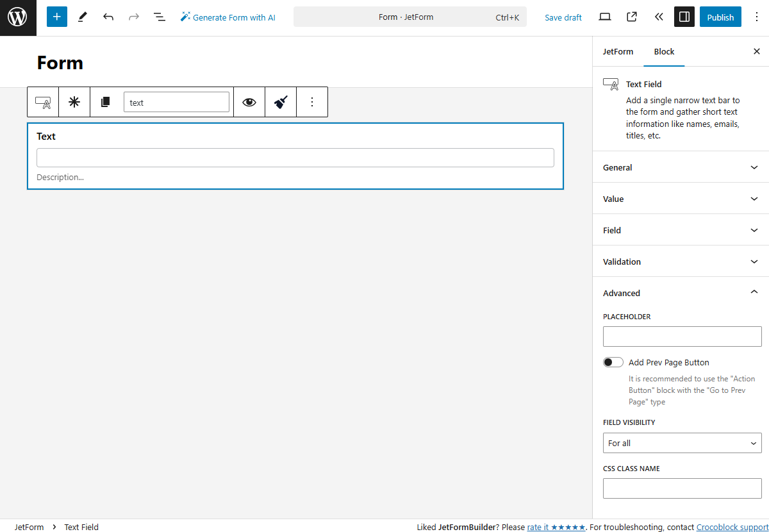Open block options three-dot menu
This screenshot has width=769, height=532.
click(x=312, y=102)
